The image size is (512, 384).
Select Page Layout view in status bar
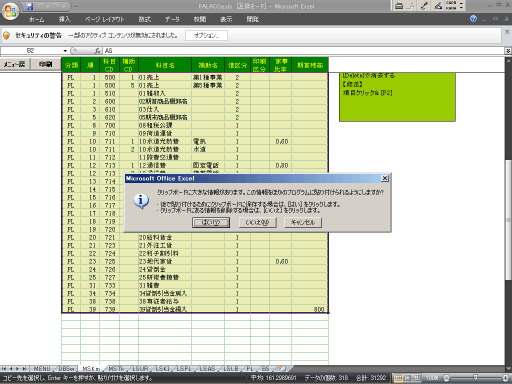(407, 378)
